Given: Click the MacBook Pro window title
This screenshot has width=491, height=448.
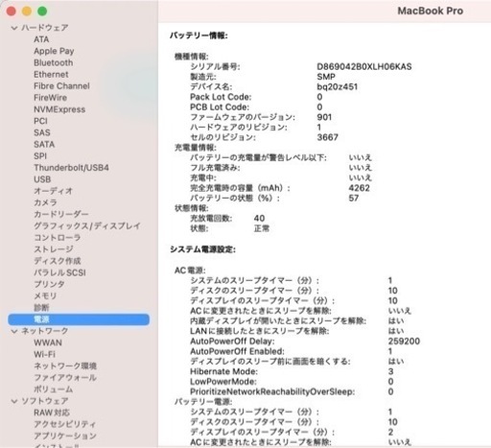Looking at the screenshot, I should point(431,11).
